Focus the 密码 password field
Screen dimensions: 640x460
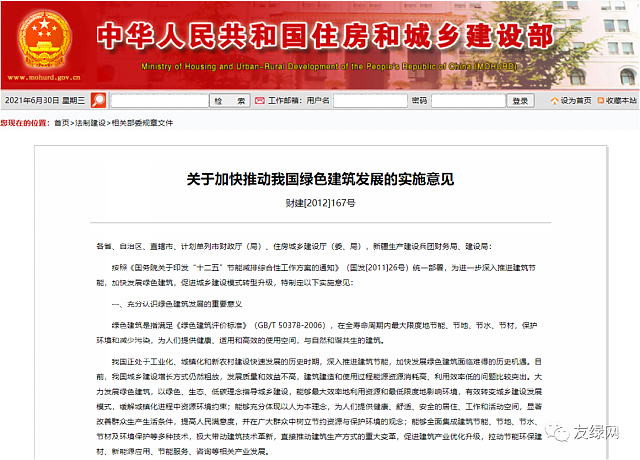[x=469, y=101]
